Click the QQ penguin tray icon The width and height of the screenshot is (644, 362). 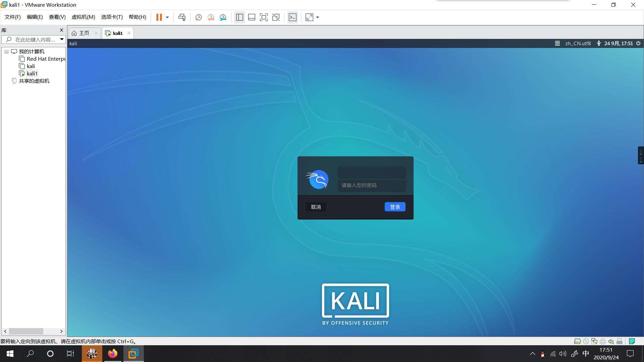point(542,354)
